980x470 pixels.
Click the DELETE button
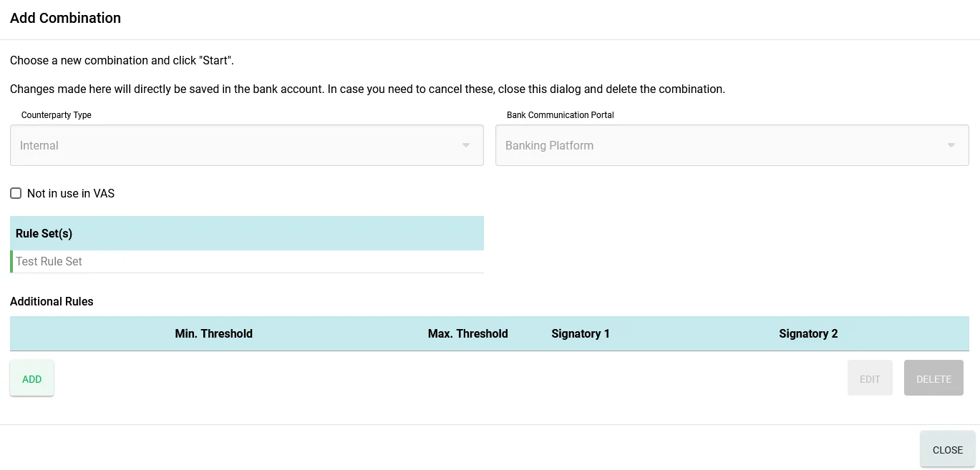coord(933,378)
